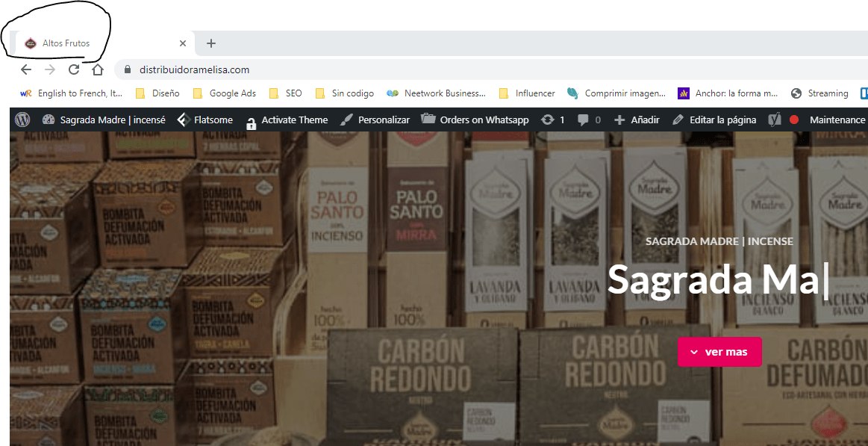Open Neetwork Business bookmark
868x446 pixels.
436,93
